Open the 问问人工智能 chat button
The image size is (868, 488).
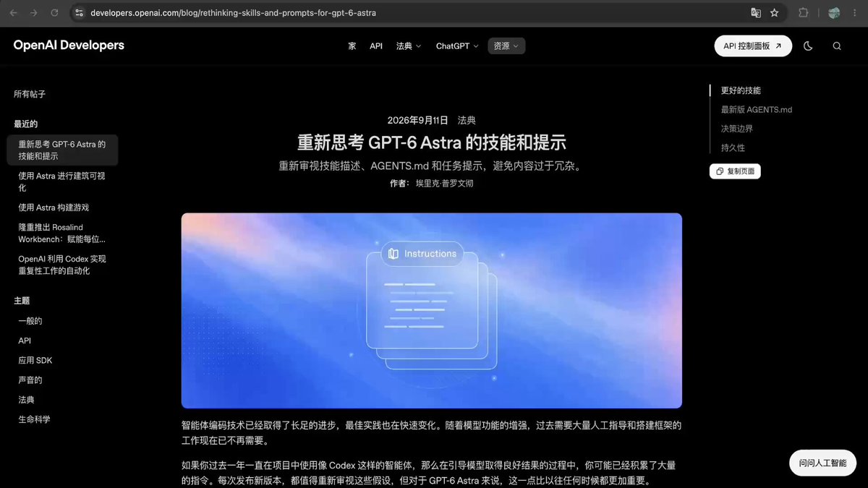[822, 463]
